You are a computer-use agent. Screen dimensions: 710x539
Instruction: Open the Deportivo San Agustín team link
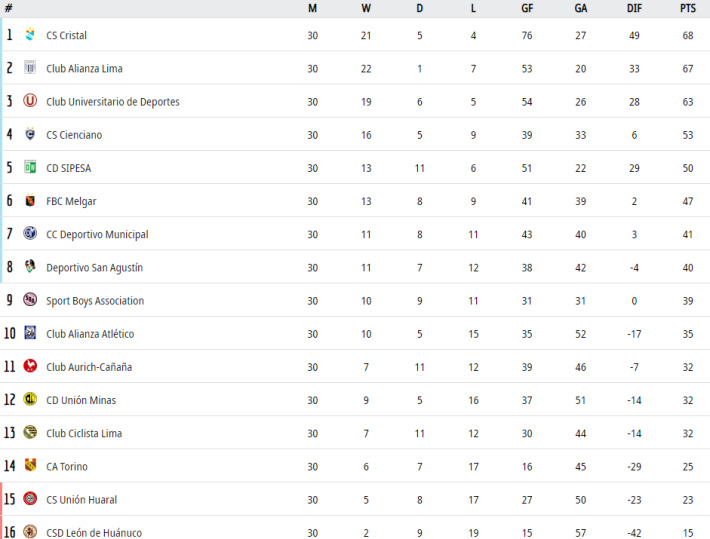[x=94, y=268]
